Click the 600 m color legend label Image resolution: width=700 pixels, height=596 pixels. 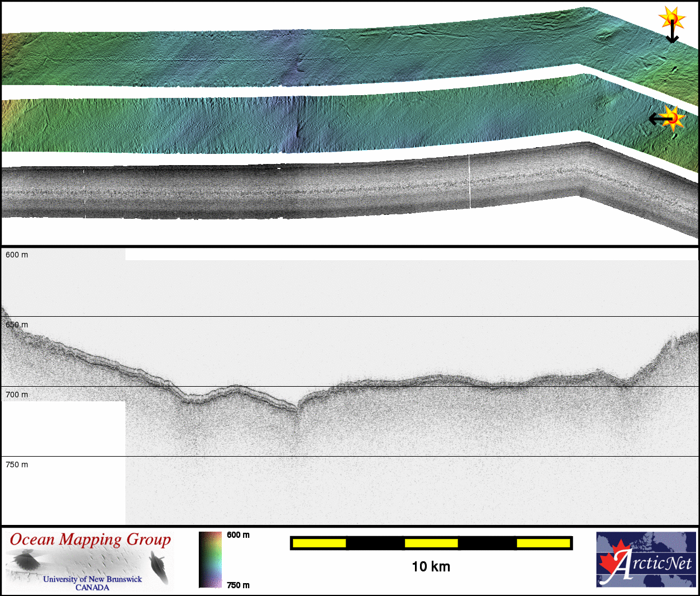pyautogui.click(x=238, y=535)
